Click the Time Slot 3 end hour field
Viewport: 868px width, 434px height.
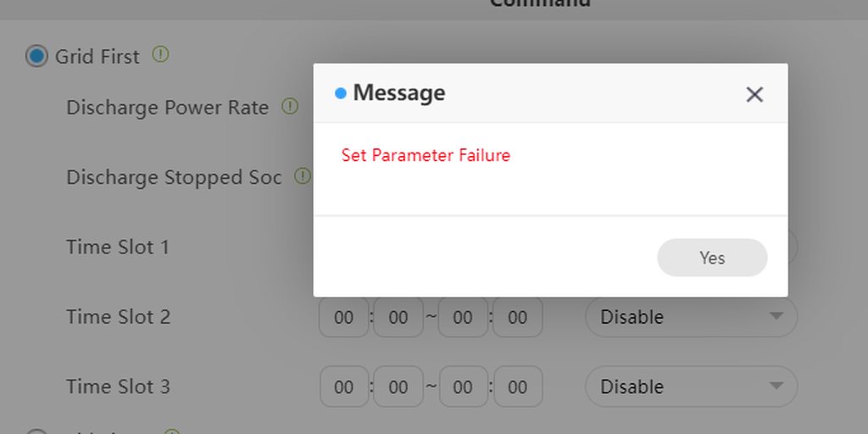[463, 387]
